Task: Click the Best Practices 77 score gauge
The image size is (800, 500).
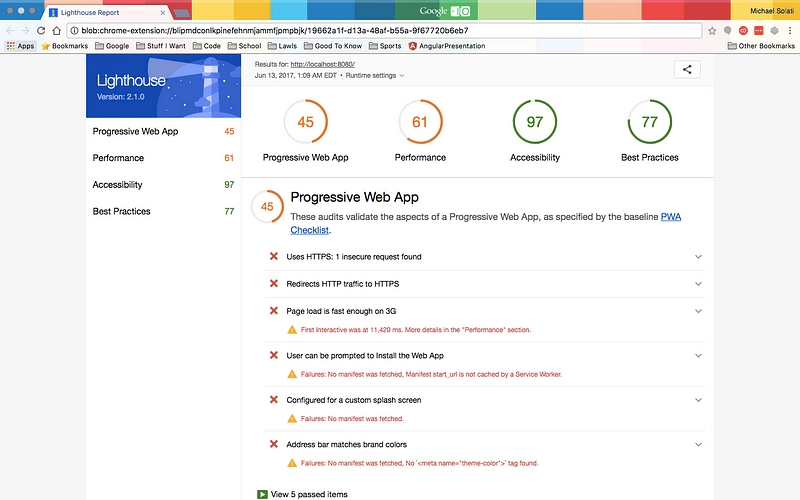Action: click(x=649, y=121)
